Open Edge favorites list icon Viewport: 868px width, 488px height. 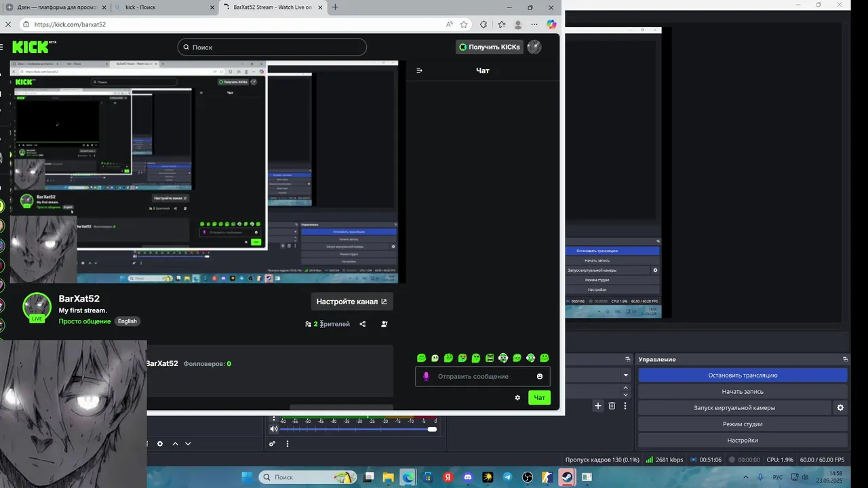(502, 24)
